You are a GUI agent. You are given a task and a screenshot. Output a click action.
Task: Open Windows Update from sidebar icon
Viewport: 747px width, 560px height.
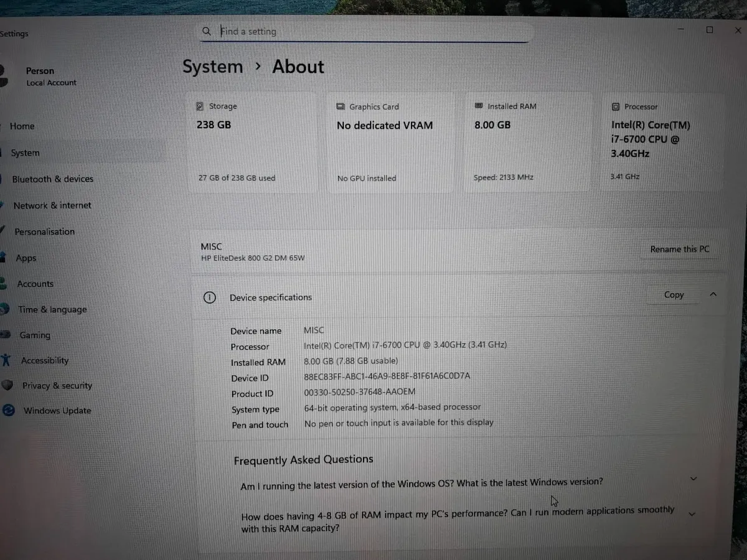pyautogui.click(x=8, y=410)
